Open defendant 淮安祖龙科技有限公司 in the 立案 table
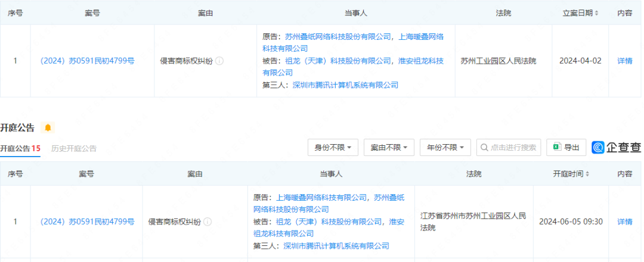Image resolution: width=644 pixels, height=262 pixels. (x=353, y=67)
